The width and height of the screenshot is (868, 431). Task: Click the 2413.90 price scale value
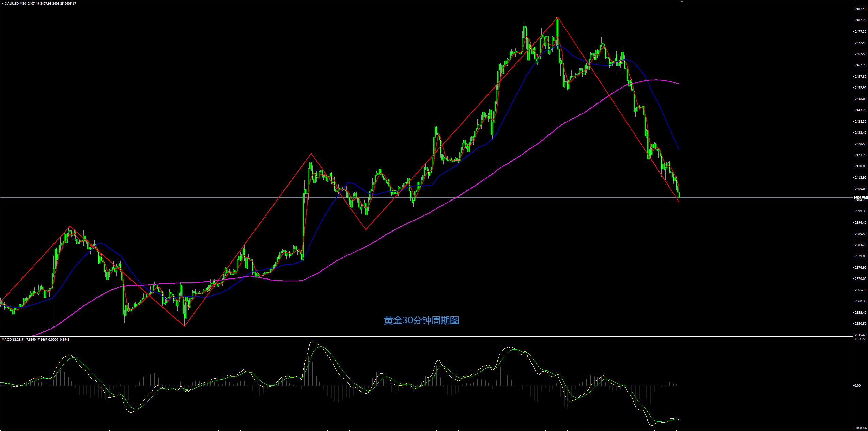[x=861, y=178]
